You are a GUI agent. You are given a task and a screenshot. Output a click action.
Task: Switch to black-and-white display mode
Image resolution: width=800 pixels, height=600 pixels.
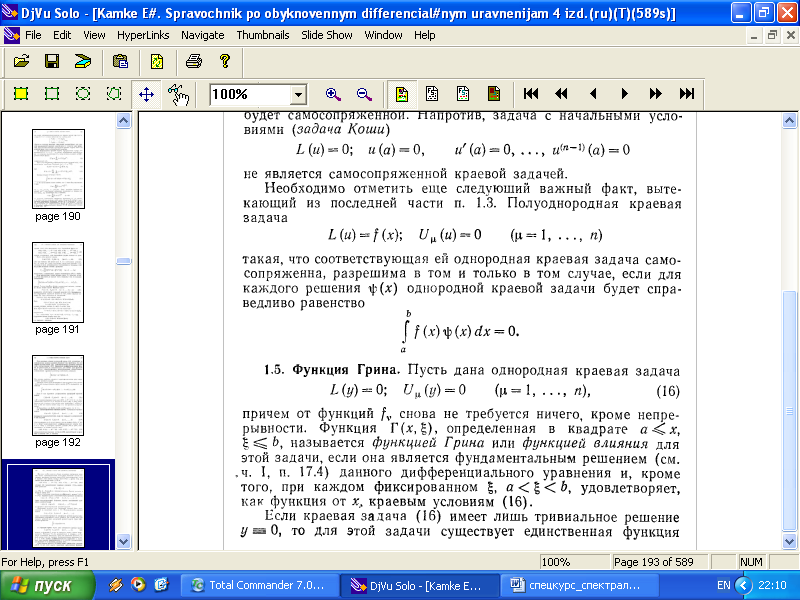click(x=432, y=94)
